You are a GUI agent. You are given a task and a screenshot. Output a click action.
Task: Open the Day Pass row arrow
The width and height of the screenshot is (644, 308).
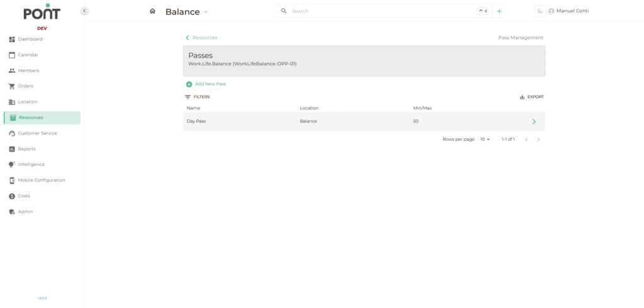[534, 121]
